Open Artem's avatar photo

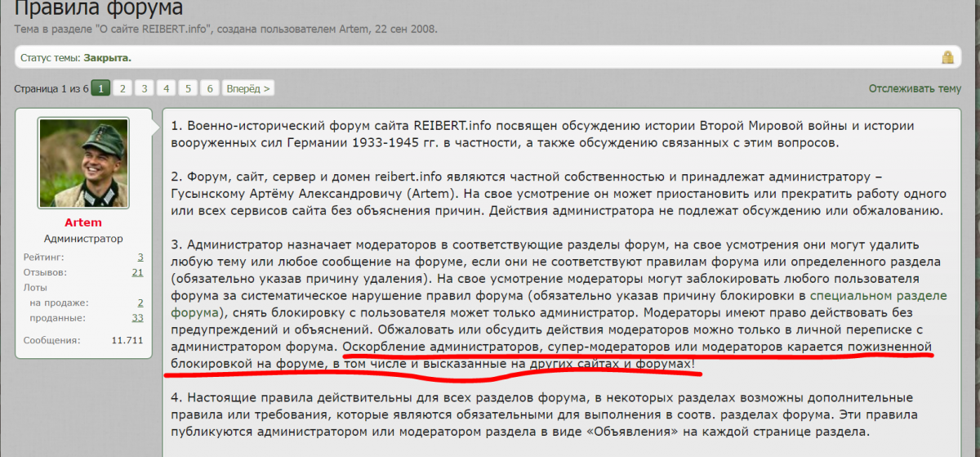(83, 162)
